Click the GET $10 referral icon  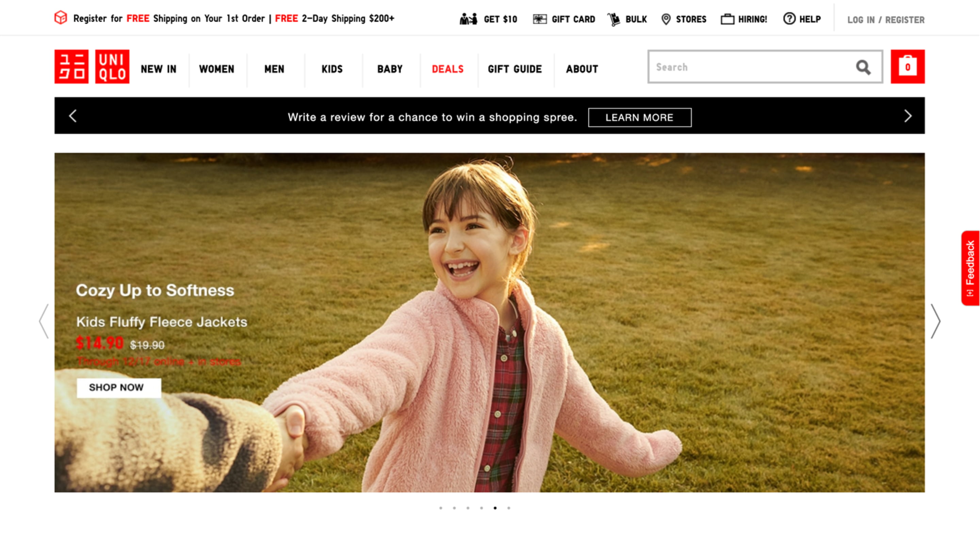click(470, 18)
